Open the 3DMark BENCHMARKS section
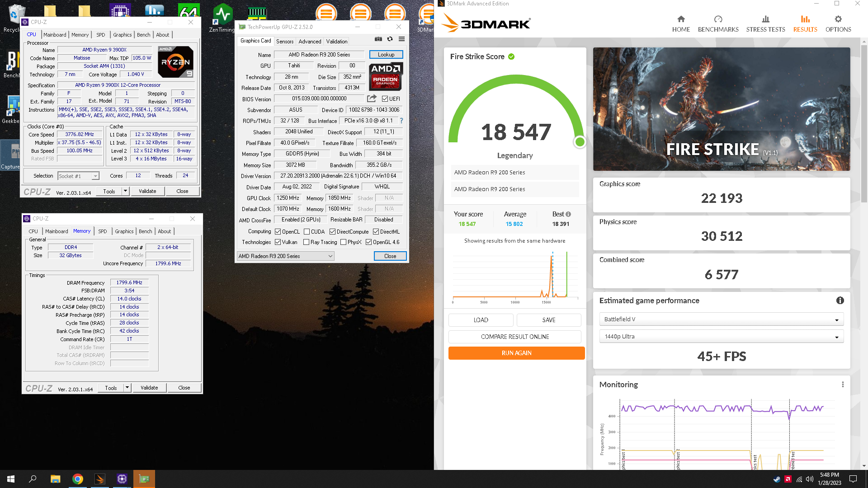 point(718,24)
